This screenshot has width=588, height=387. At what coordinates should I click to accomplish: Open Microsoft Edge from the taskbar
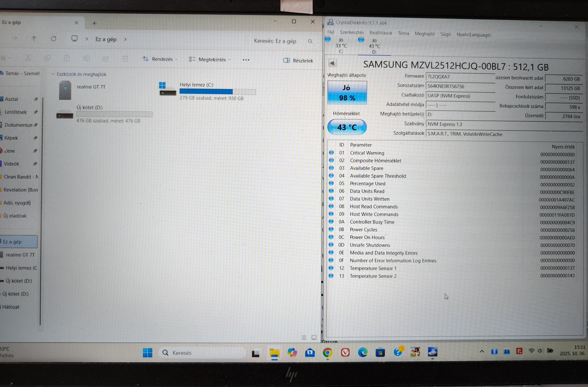[x=363, y=352]
